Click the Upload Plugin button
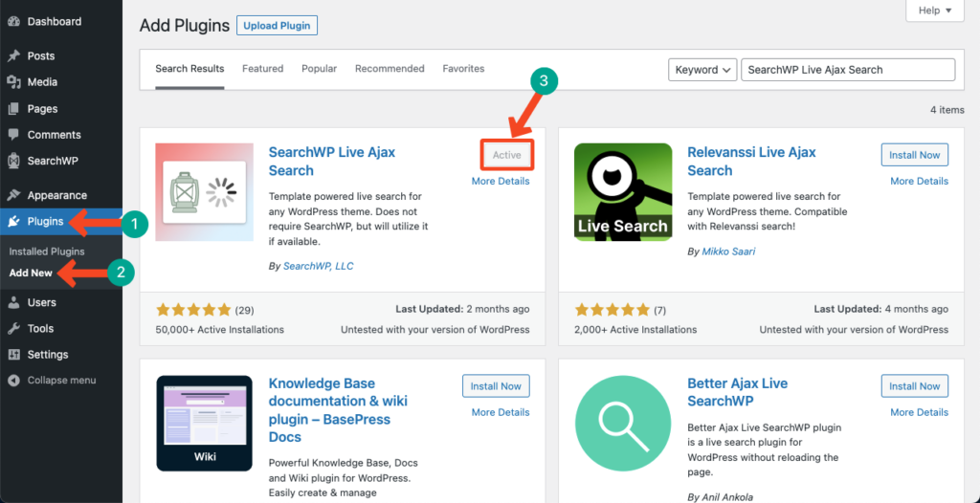Screen dimensions: 980x503 (277, 26)
